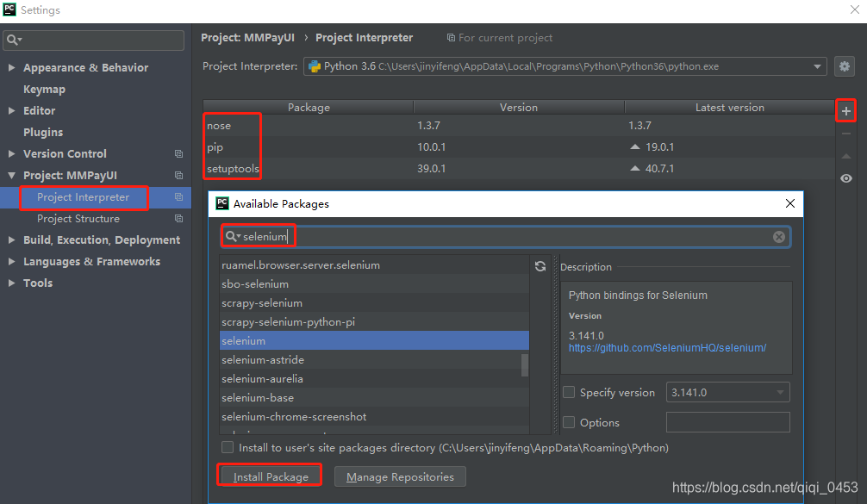The width and height of the screenshot is (867, 504).
Task: Expand Build, Execution, Deployment section
Action: click(x=11, y=240)
